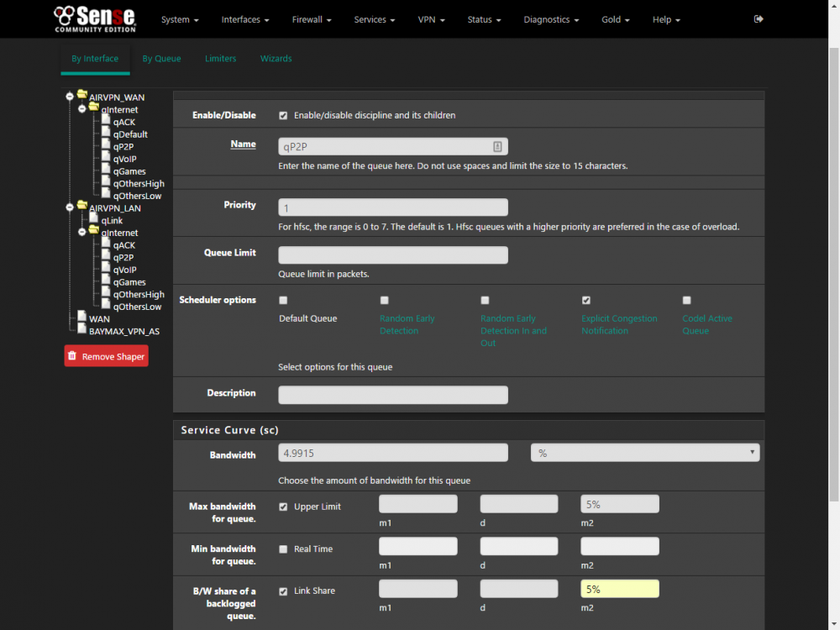
Task: Click the AIRVPN_LAN folder icon
Action: (82, 205)
